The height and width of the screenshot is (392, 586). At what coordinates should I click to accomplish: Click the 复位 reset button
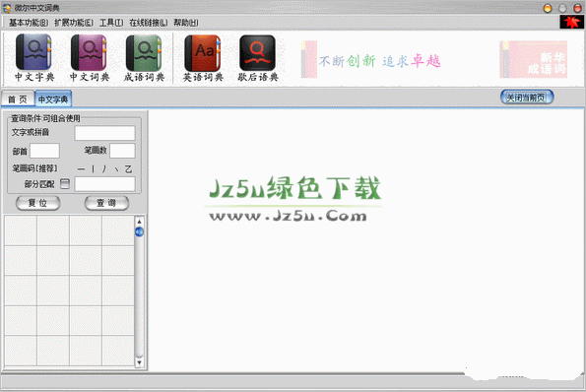pos(37,203)
